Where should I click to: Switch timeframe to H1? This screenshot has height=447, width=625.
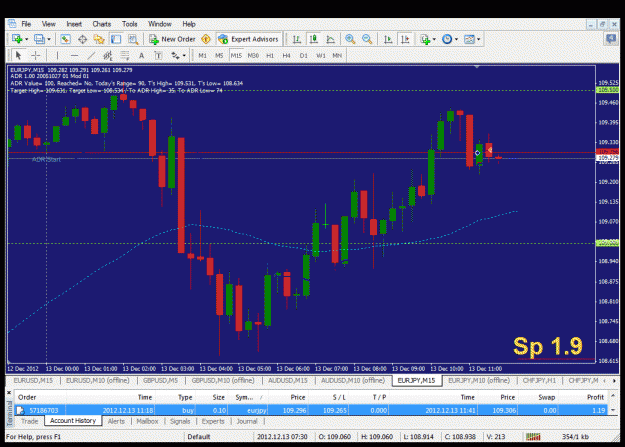[270, 55]
